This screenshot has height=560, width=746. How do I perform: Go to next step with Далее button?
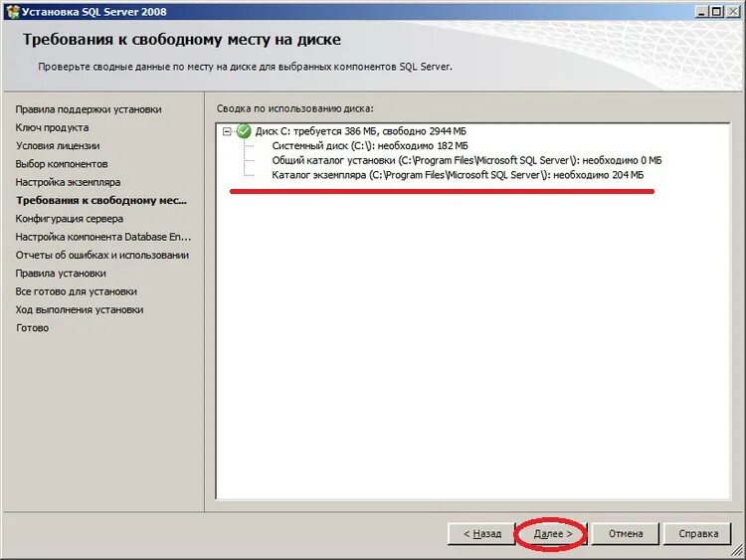point(552,534)
